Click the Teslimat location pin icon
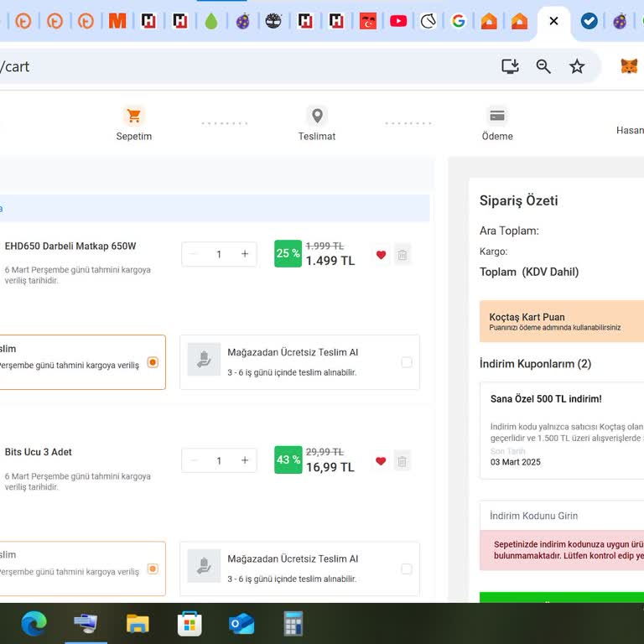The image size is (644, 644). [317, 117]
